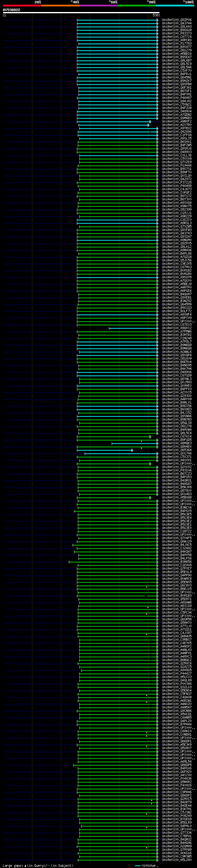The width and height of the screenshot is (197, 868).
Task: Select the query name AV538822
Action: pos(11,10)
